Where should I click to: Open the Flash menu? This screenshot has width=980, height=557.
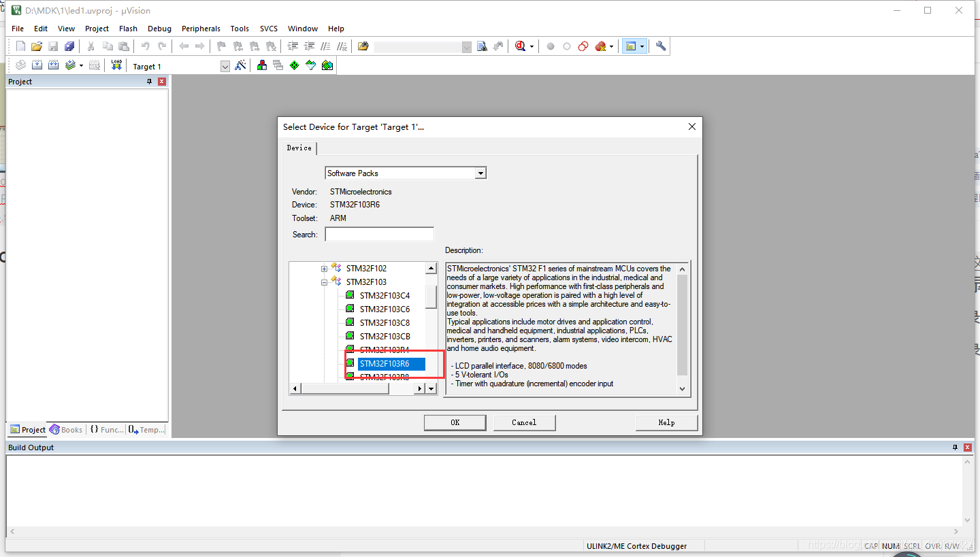pyautogui.click(x=128, y=29)
